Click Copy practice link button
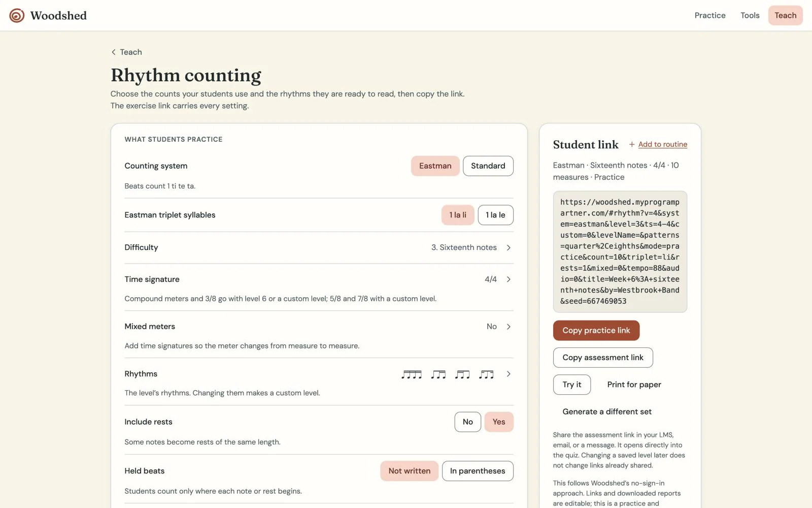 (x=596, y=331)
